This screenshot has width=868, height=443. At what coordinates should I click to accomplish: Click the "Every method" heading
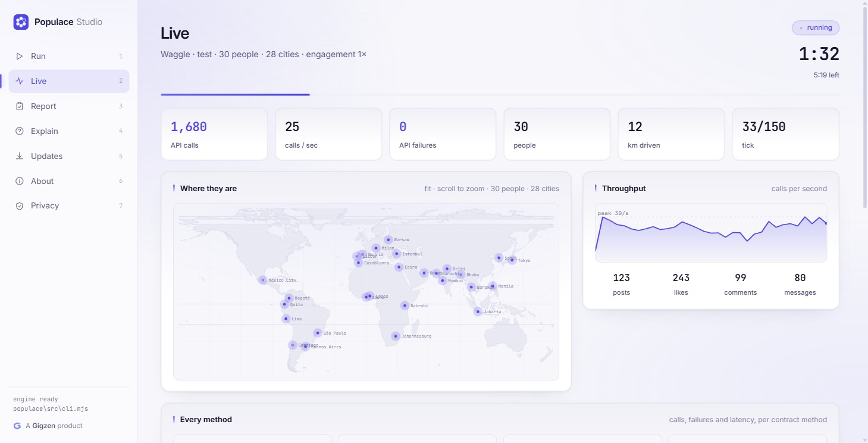click(206, 419)
